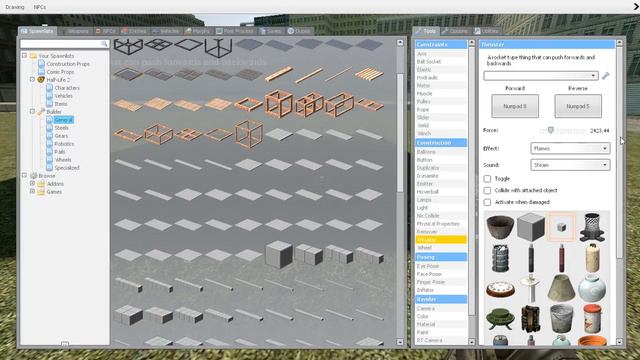Choose the large gray cube thruster model
The image size is (640, 360).
tap(531, 227)
